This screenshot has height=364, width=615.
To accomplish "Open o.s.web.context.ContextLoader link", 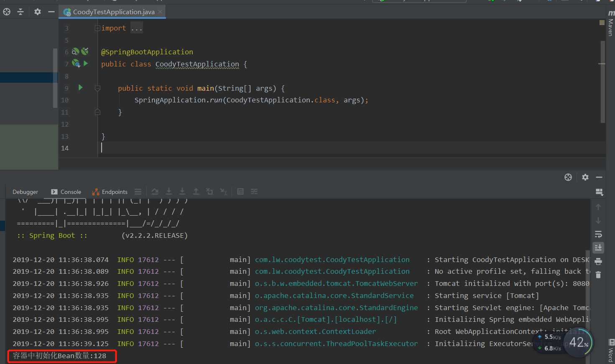I will pyautogui.click(x=316, y=331).
